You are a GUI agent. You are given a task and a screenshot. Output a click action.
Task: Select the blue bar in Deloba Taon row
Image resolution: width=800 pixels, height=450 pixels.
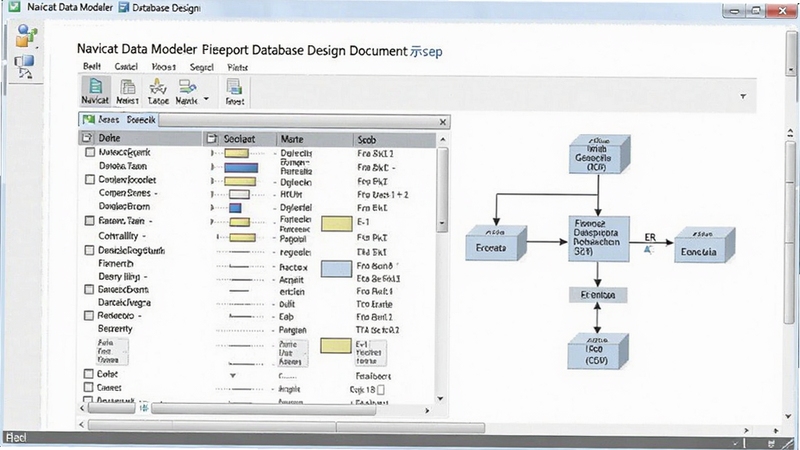pyautogui.click(x=241, y=167)
